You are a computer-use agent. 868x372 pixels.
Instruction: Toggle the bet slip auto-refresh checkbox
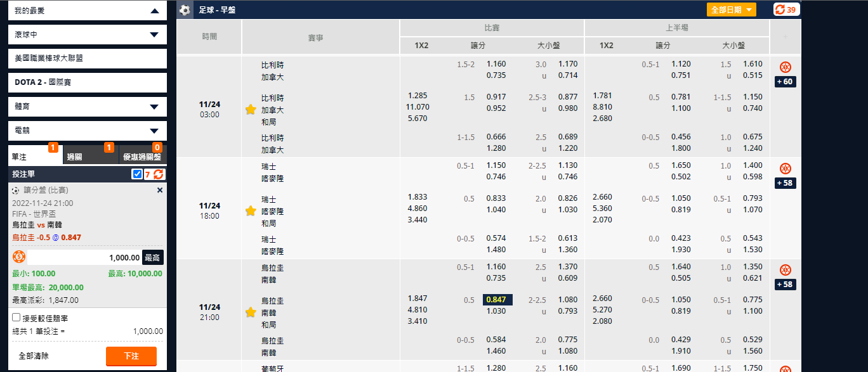[x=137, y=174]
